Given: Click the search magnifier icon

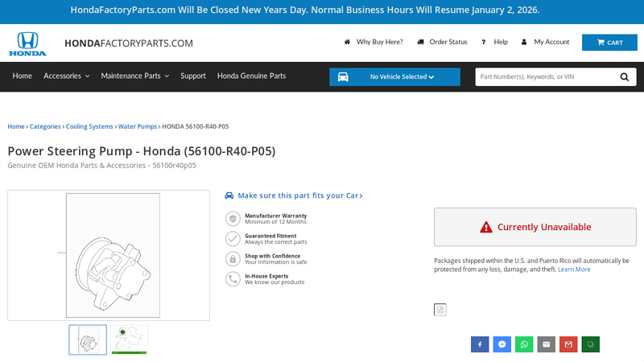Looking at the screenshot, I should [625, 77].
